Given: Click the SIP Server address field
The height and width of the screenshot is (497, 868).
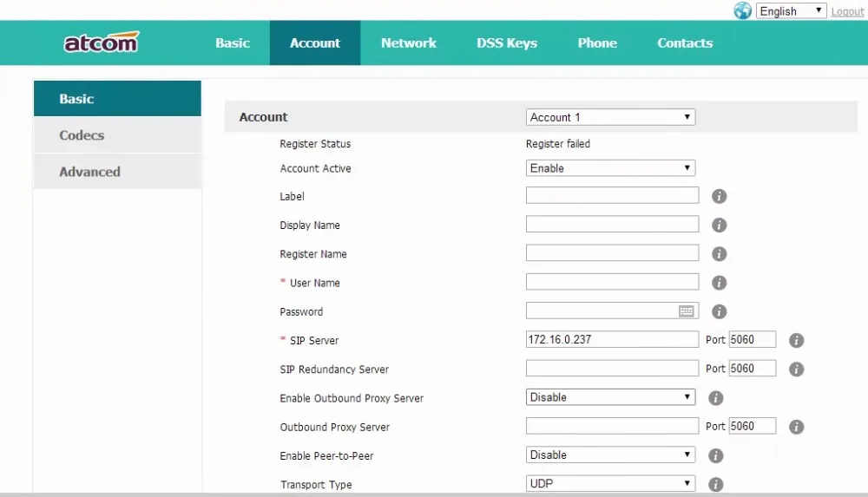Looking at the screenshot, I should pos(612,339).
